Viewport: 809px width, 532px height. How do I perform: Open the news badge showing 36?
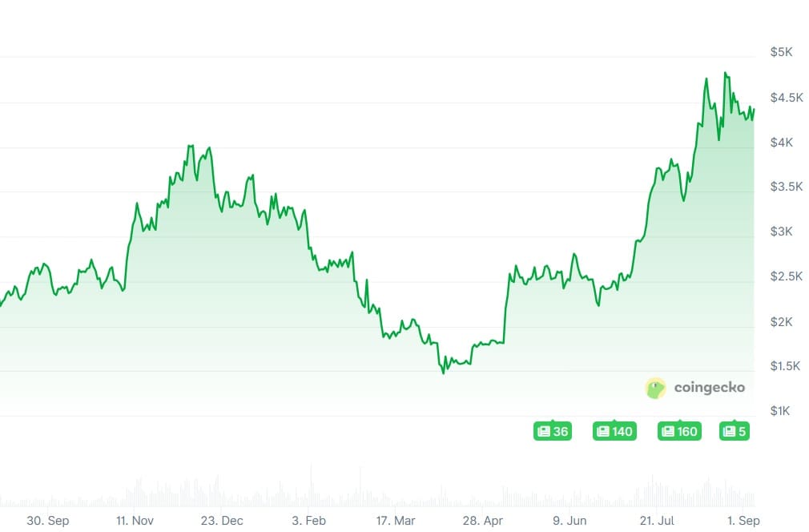point(553,432)
